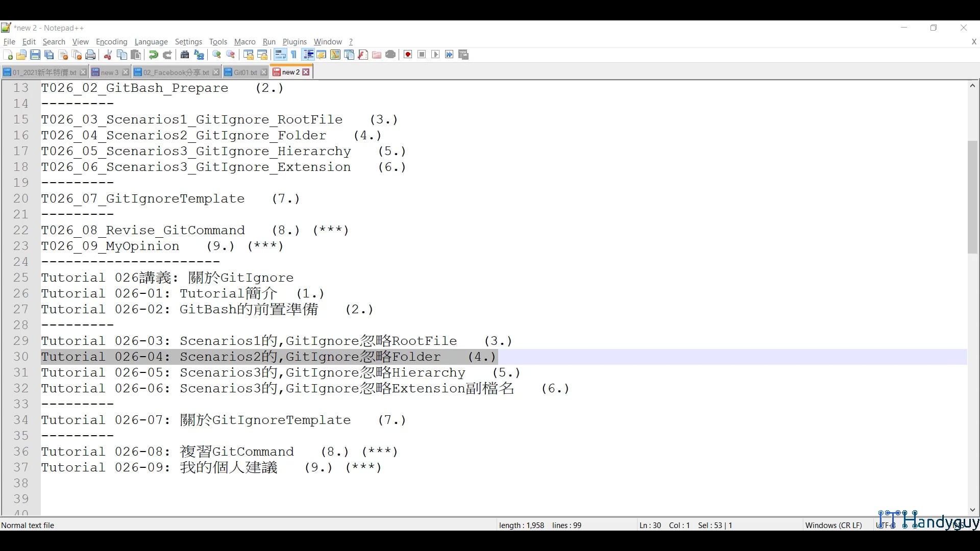
Task: Click the Play macro icon
Action: click(x=435, y=55)
